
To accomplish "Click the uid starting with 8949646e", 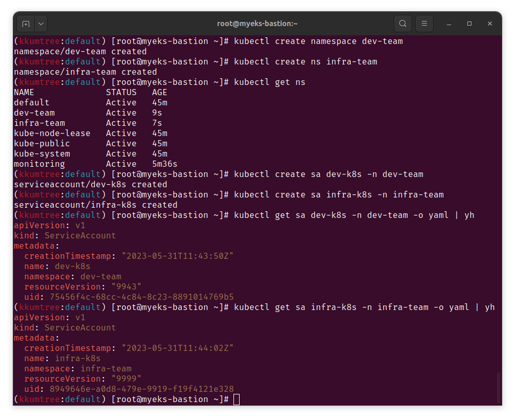I will (142, 389).
